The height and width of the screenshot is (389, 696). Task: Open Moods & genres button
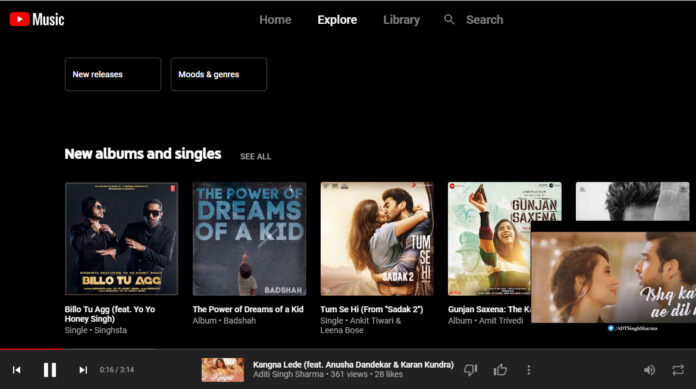pos(218,74)
